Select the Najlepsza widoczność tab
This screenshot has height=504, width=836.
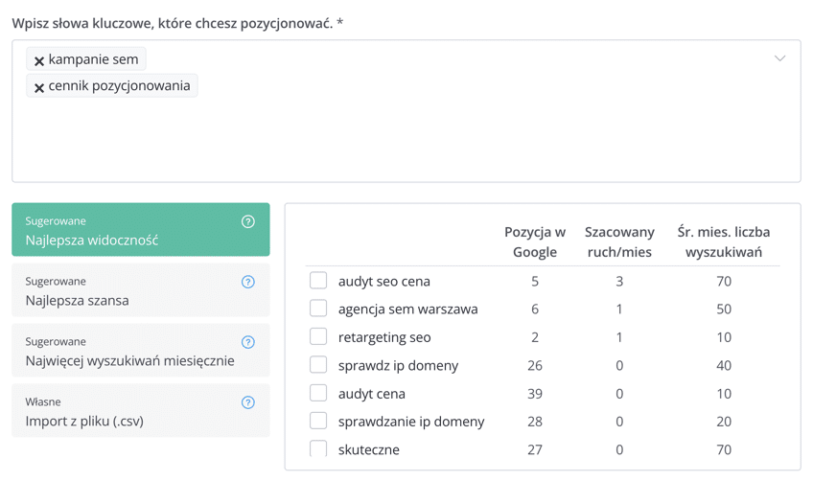coord(141,230)
